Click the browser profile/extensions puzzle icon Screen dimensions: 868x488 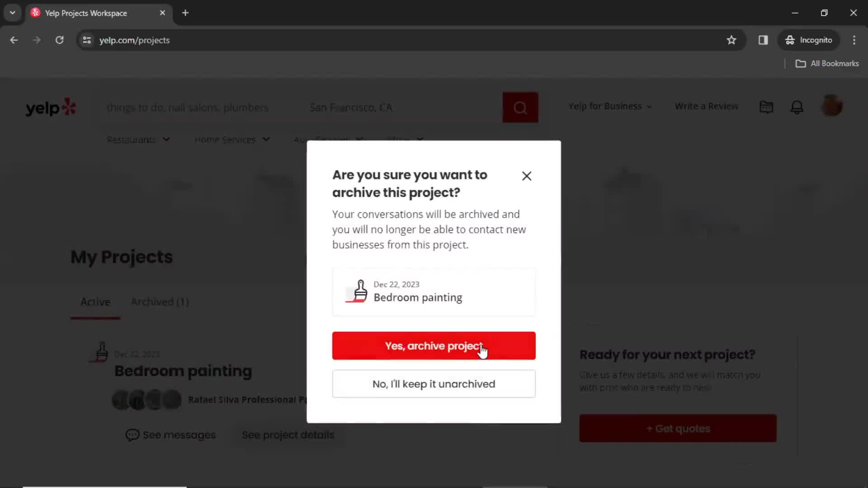pyautogui.click(x=764, y=40)
